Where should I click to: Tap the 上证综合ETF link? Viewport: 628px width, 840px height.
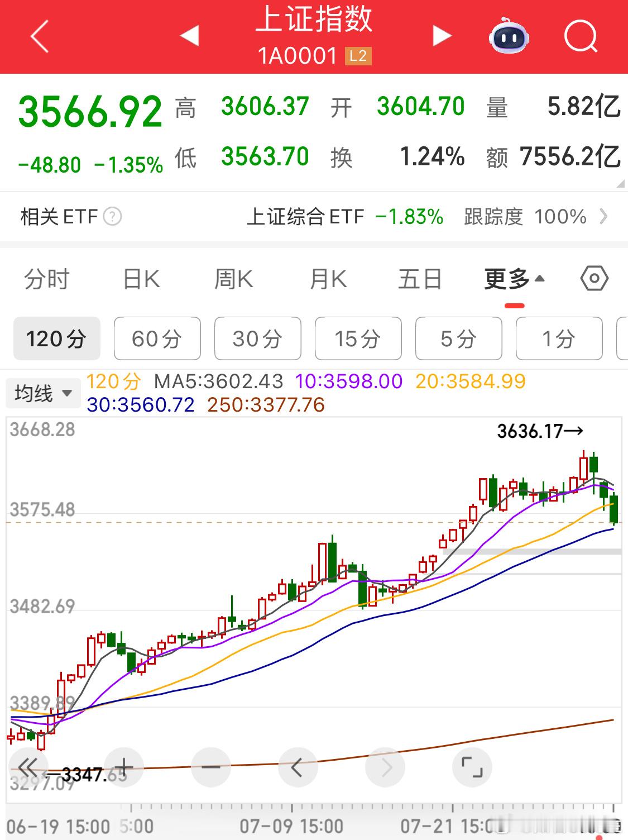tap(306, 216)
